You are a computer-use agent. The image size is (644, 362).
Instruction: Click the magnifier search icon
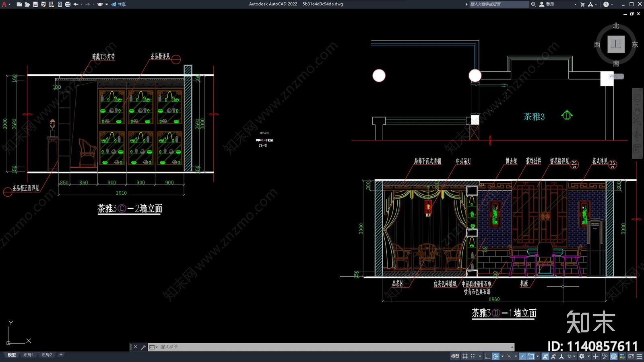pos(533,4)
